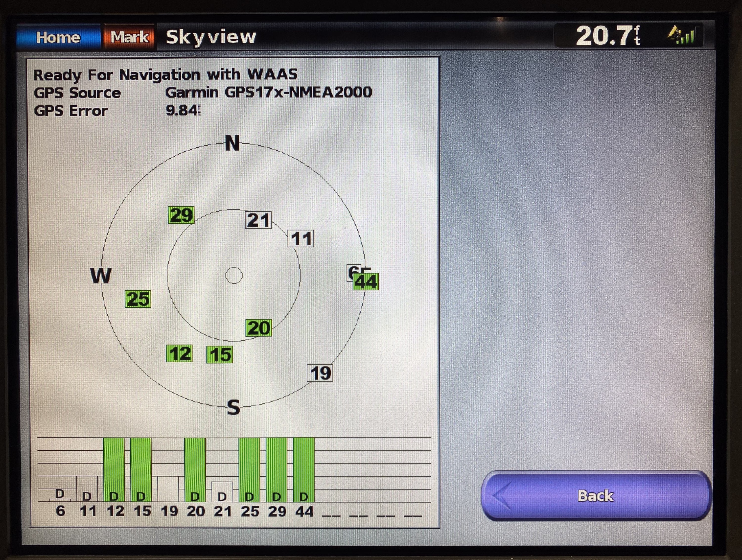Tap signal bar for satellite 12
Viewport: 742px width, 560px height.
coord(114,470)
